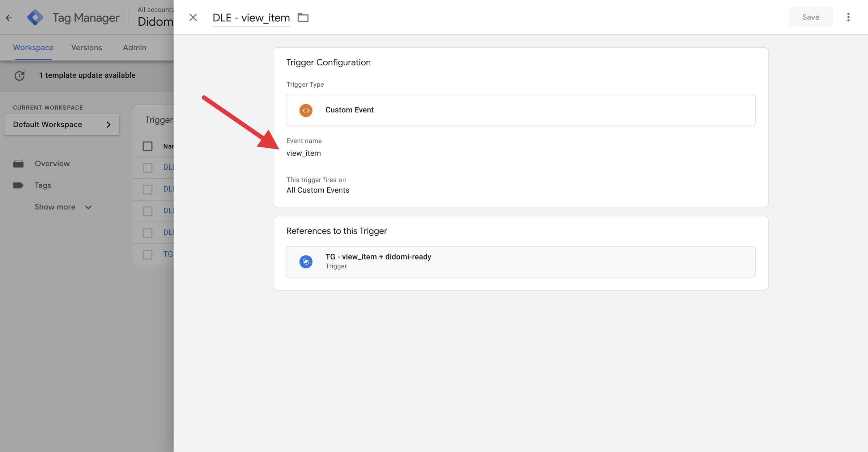
Task: Switch to the Versions tab
Action: 86,48
